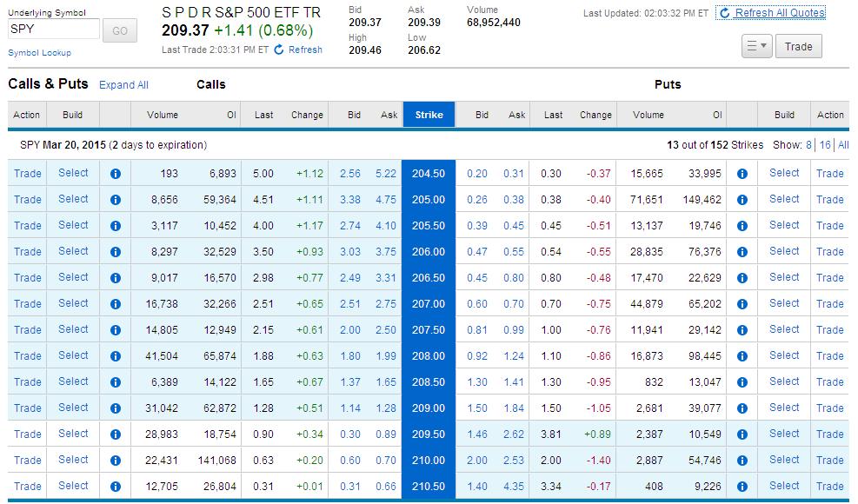The image size is (858, 504).
Task: Sort by the Strike column header
Action: click(429, 115)
